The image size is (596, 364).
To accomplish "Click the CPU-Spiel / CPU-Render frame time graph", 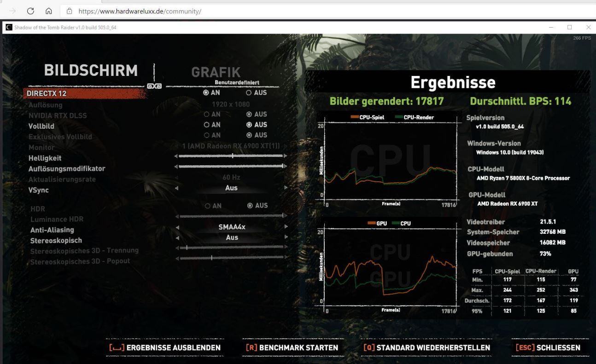I will pyautogui.click(x=390, y=160).
